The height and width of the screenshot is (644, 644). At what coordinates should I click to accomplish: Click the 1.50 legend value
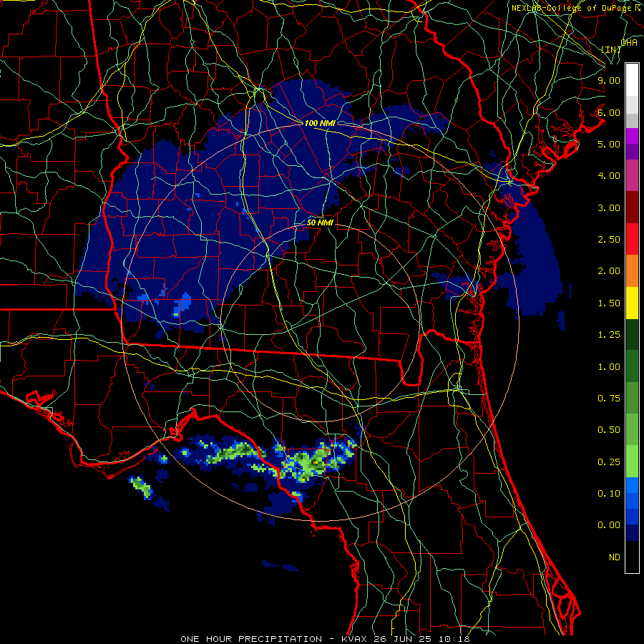coord(609,303)
